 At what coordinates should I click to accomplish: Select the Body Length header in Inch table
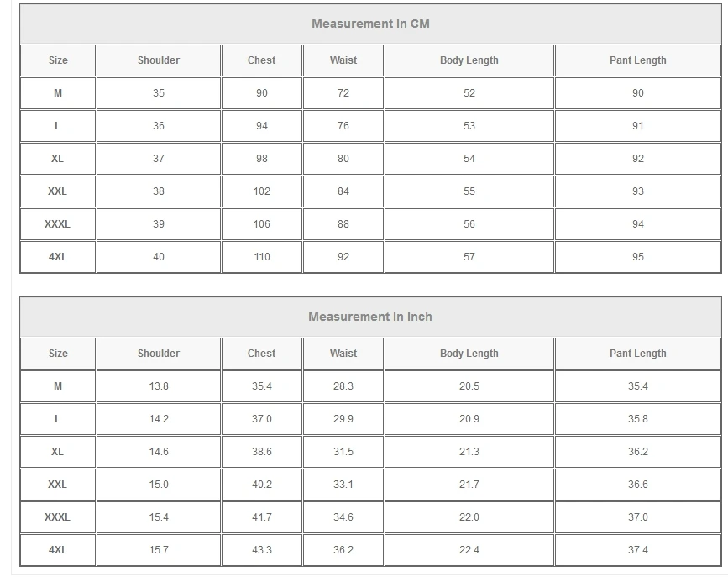point(469,354)
